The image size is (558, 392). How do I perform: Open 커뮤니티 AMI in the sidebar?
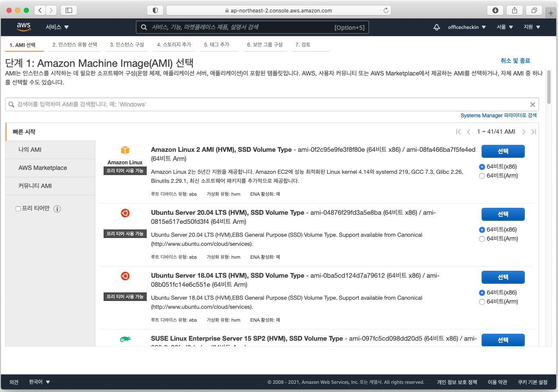[x=50, y=186]
